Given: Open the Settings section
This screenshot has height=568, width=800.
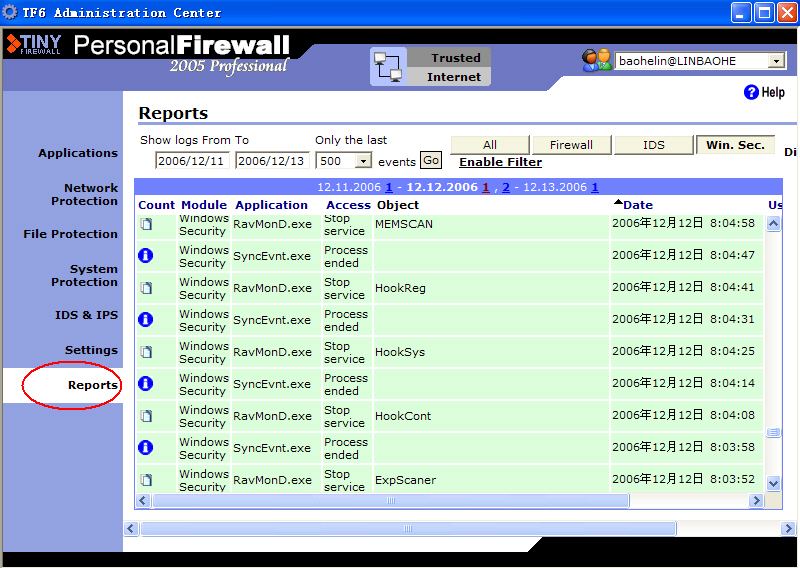Looking at the screenshot, I should coord(91,350).
